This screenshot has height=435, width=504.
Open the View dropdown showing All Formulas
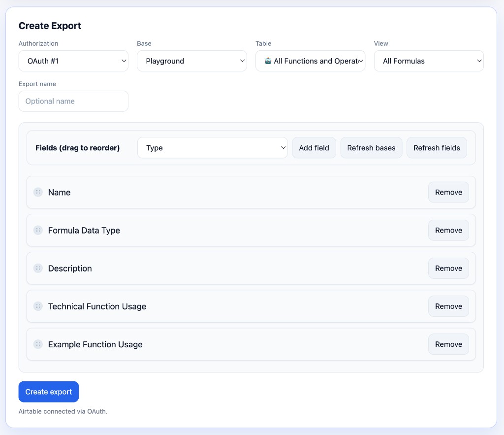[428, 61]
